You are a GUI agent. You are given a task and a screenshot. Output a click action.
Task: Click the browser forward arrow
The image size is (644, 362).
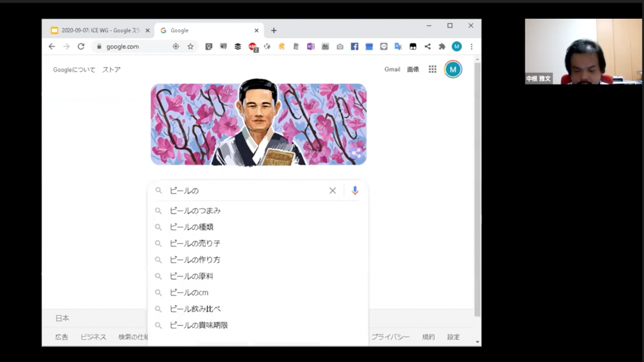point(66,47)
